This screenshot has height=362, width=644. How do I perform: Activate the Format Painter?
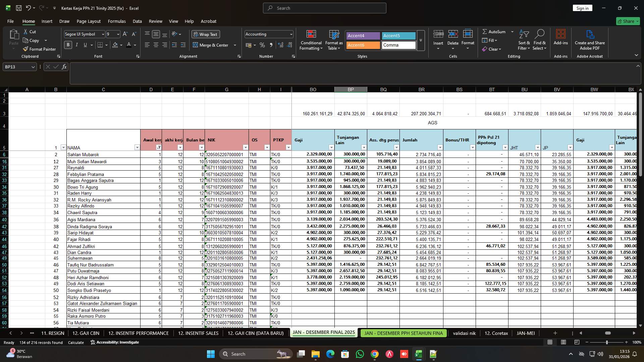point(39,49)
